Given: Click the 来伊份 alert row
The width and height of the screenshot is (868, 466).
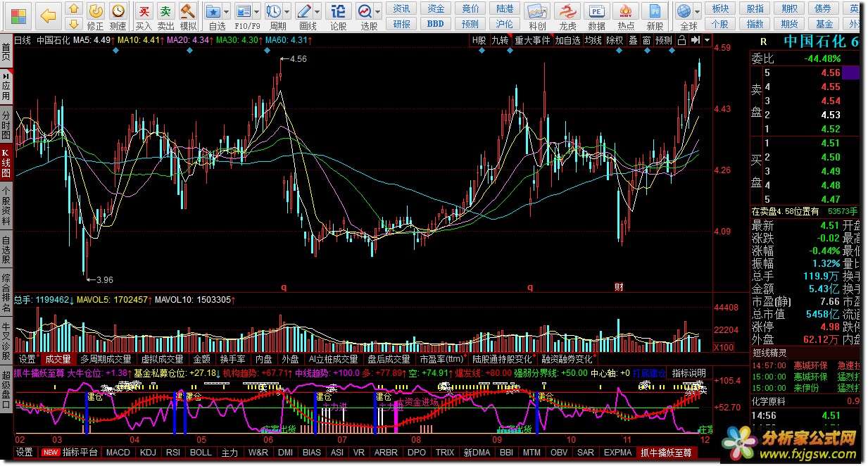Looking at the screenshot, I should [x=805, y=386].
